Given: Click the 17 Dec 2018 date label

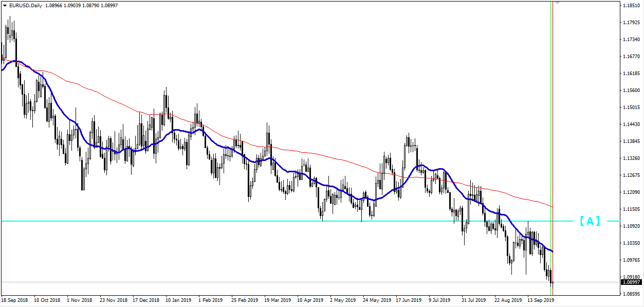Looking at the screenshot, I should point(145,300).
